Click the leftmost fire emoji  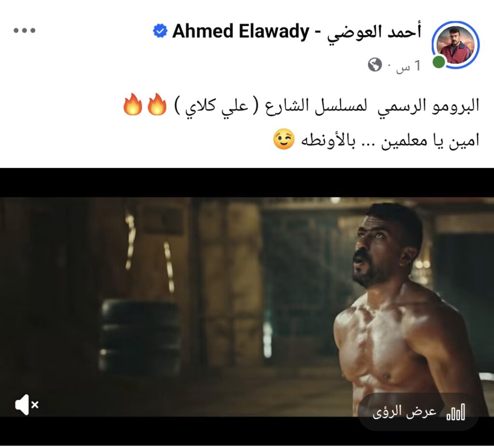coord(133,104)
